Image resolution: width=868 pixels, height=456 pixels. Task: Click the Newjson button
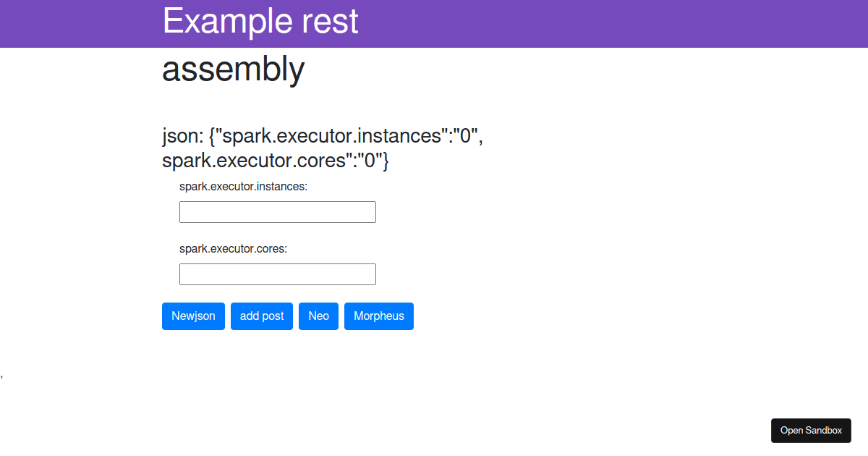[x=193, y=316]
